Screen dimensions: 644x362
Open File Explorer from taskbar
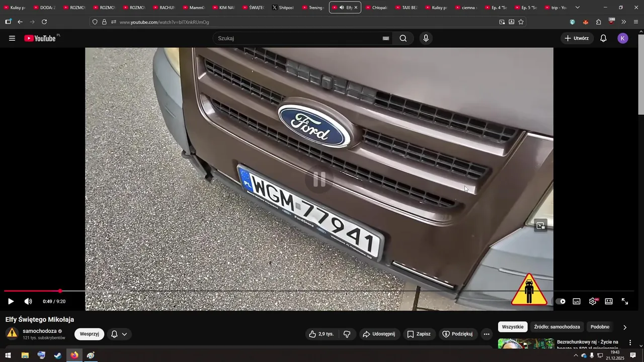point(25,355)
